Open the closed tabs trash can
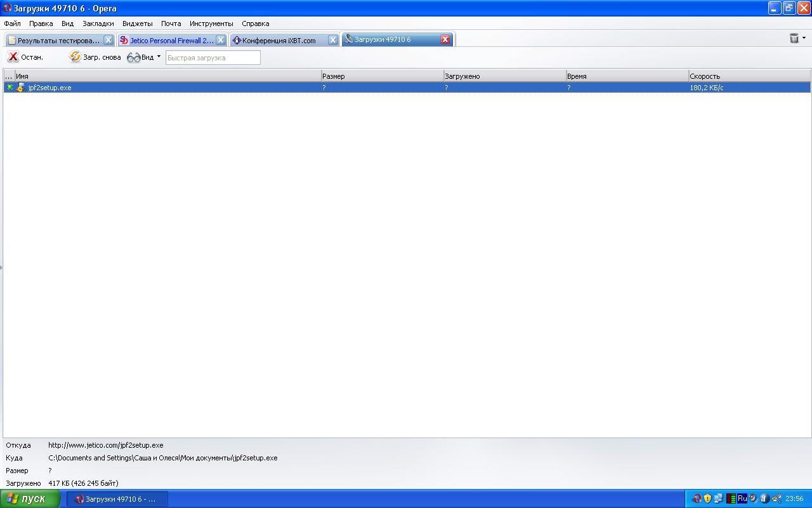Screen dimensions: 812x508 (x=794, y=39)
